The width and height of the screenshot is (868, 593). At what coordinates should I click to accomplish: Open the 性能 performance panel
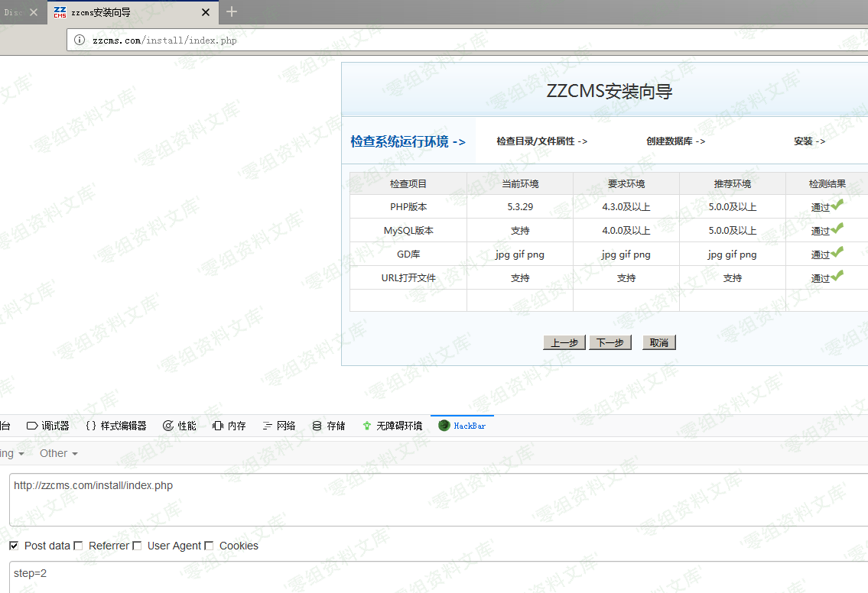180,426
